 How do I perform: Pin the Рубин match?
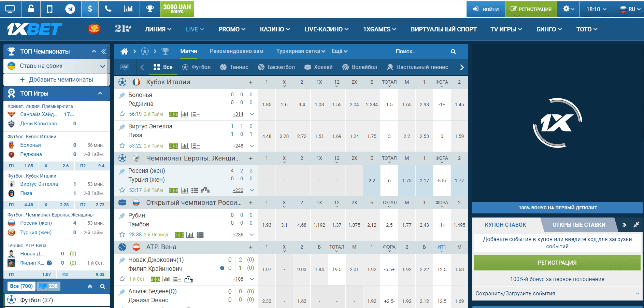[121, 216]
